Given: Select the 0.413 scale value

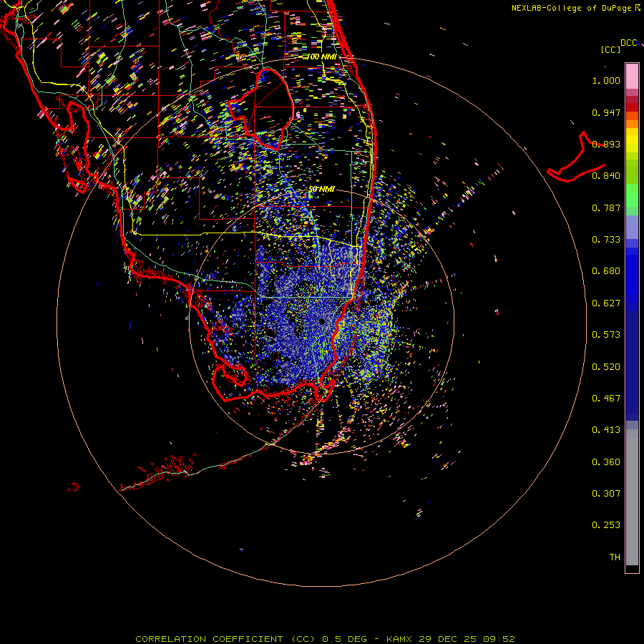Looking at the screenshot, I should tap(606, 430).
